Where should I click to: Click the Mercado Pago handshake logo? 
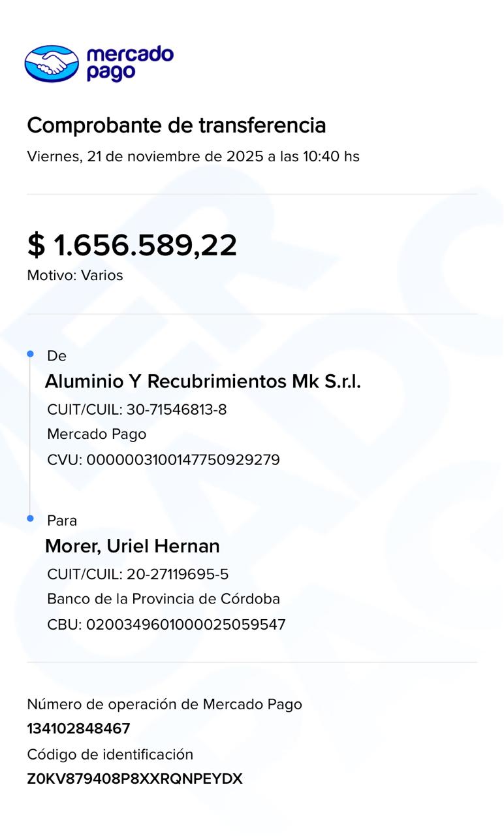click(52, 63)
